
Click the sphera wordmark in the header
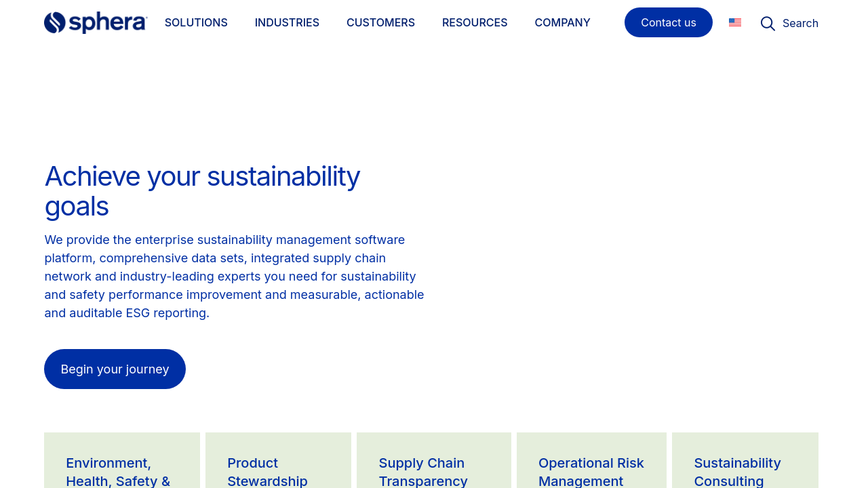click(107, 22)
